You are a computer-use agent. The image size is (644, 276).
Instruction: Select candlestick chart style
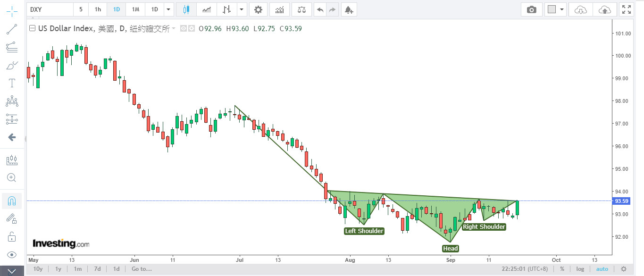click(186, 9)
